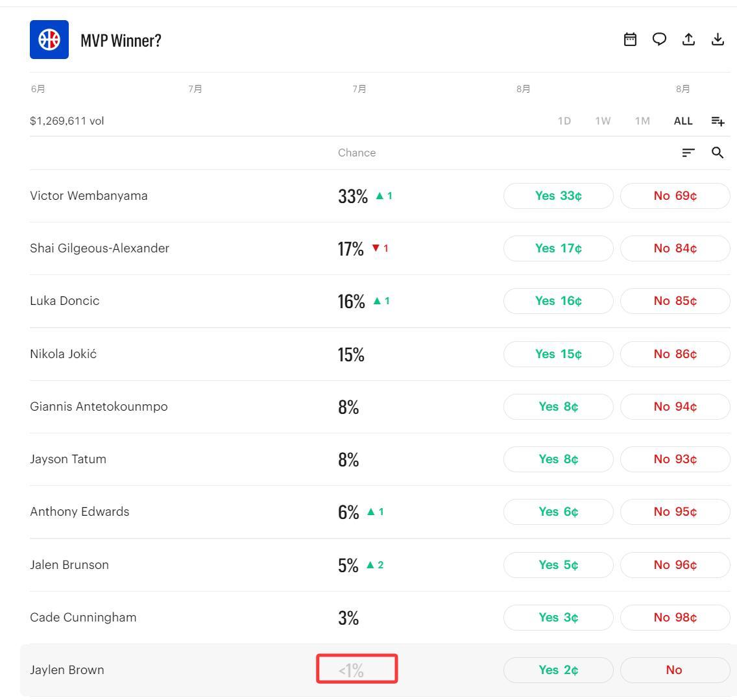
Task: Buy Yes 33¢ for Victor Wembanyama
Action: [x=559, y=195]
